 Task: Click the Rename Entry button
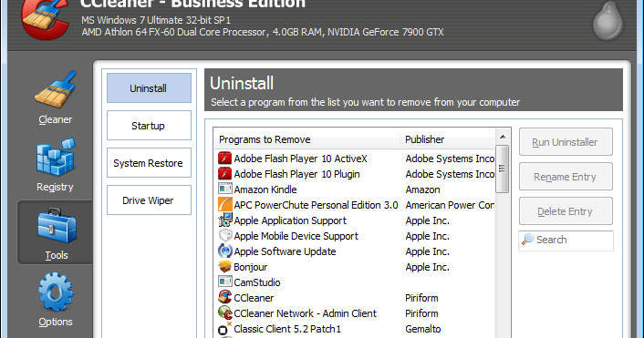566,177
